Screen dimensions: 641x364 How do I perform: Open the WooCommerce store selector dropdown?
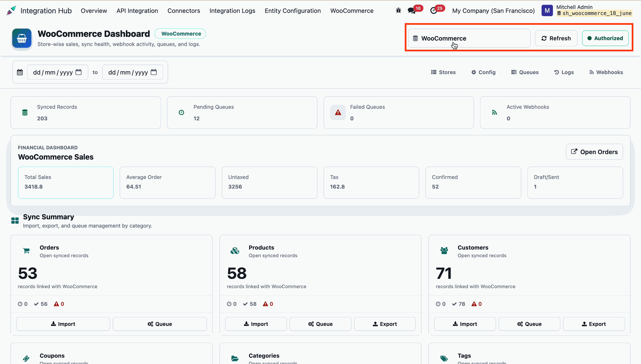tap(469, 38)
